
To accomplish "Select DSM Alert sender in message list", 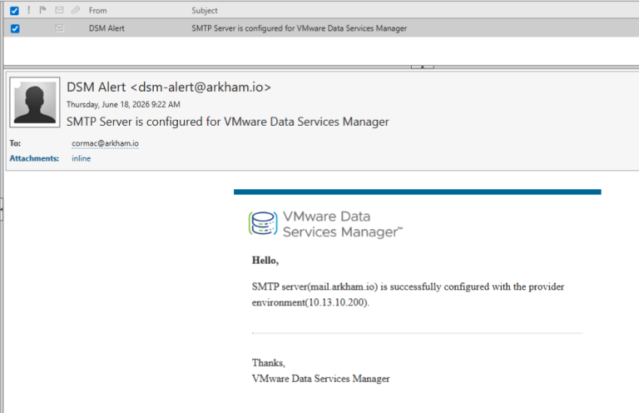I will (107, 29).
